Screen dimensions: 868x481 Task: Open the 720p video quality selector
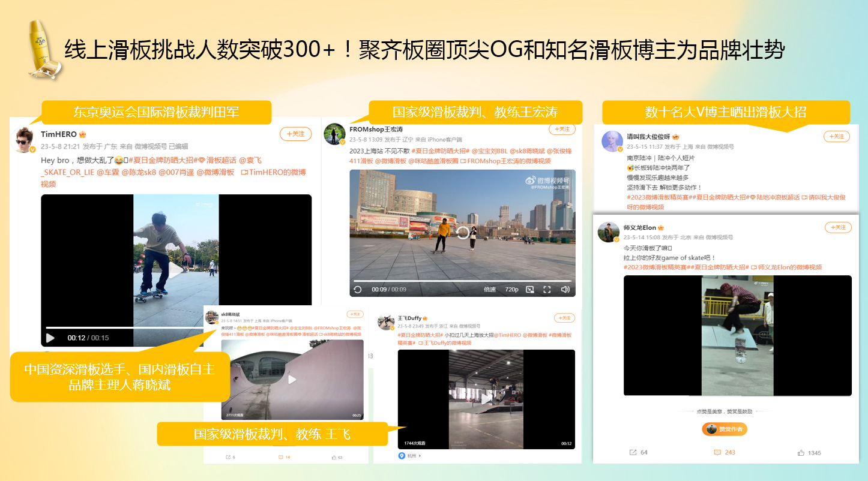tap(511, 290)
